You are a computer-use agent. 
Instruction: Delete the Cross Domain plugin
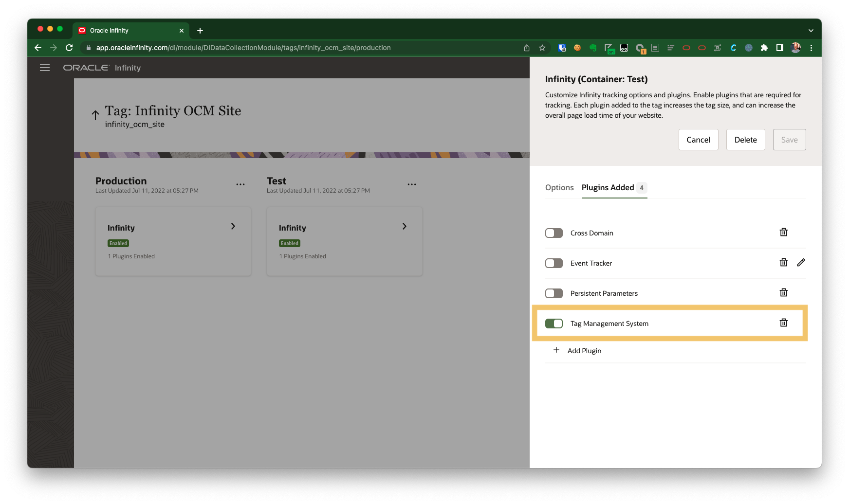tap(783, 232)
